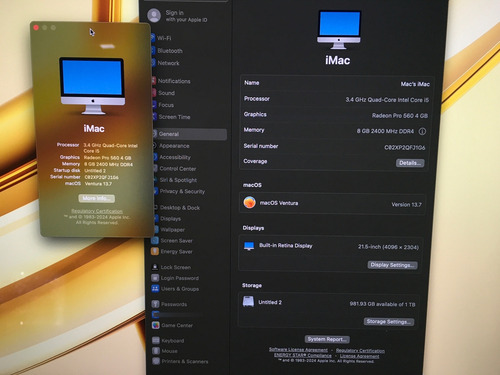Open Notifications settings
The image size is (500, 375).
pos(174,81)
